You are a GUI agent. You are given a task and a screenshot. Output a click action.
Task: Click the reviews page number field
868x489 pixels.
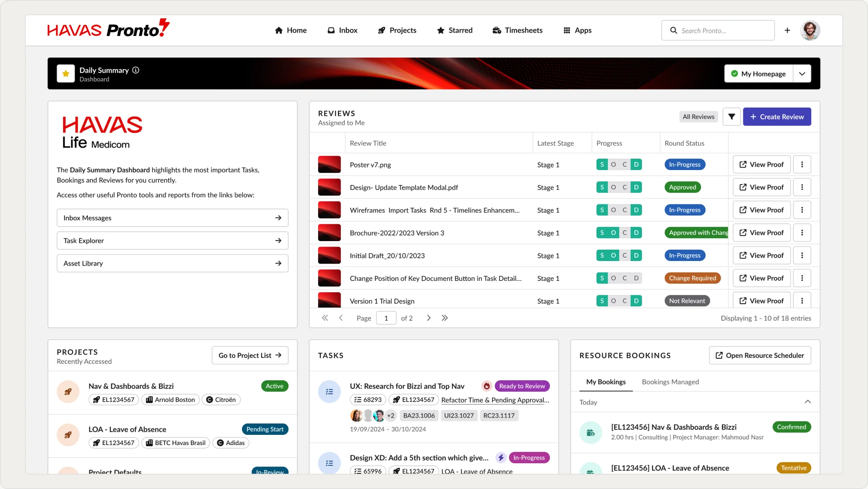click(386, 318)
